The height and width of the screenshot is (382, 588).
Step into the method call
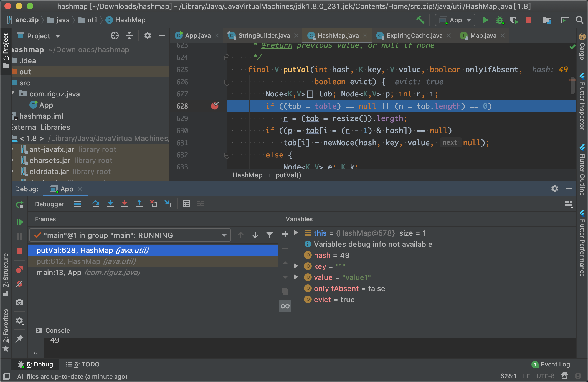(110, 204)
